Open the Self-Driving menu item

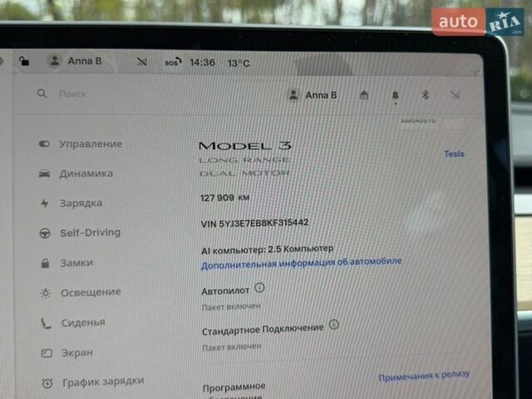pyautogui.click(x=91, y=233)
